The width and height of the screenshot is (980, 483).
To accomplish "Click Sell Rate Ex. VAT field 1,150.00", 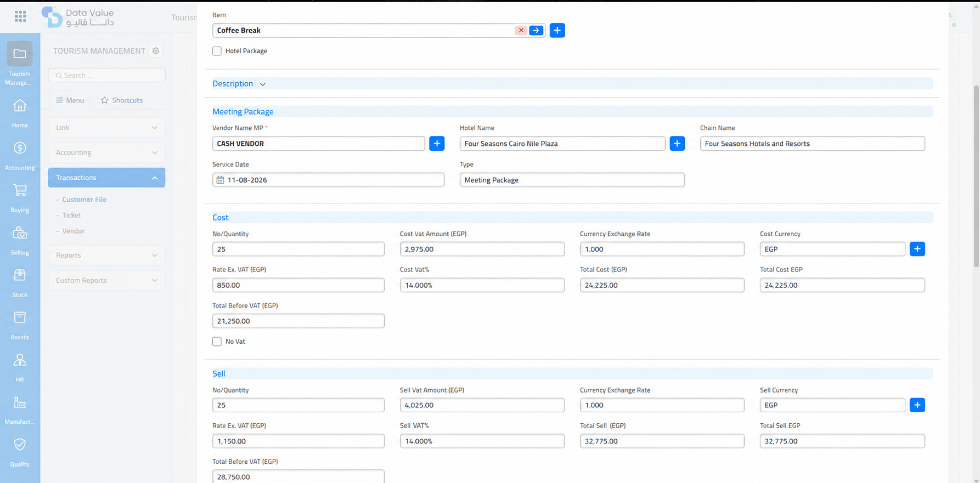I will (x=298, y=441).
